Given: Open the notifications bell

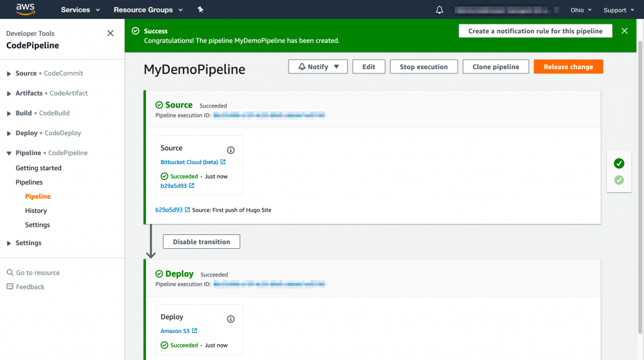Looking at the screenshot, I should click(440, 10).
